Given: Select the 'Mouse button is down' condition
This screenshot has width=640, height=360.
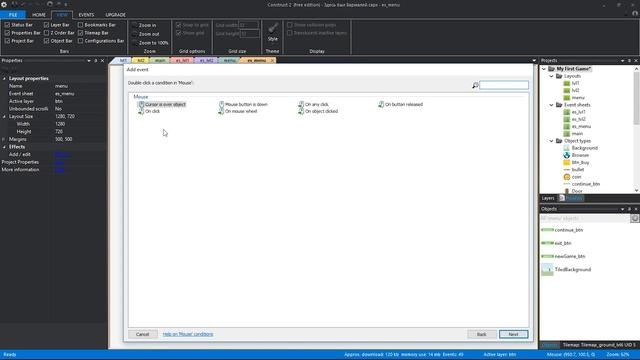Looking at the screenshot, I should [243, 104].
